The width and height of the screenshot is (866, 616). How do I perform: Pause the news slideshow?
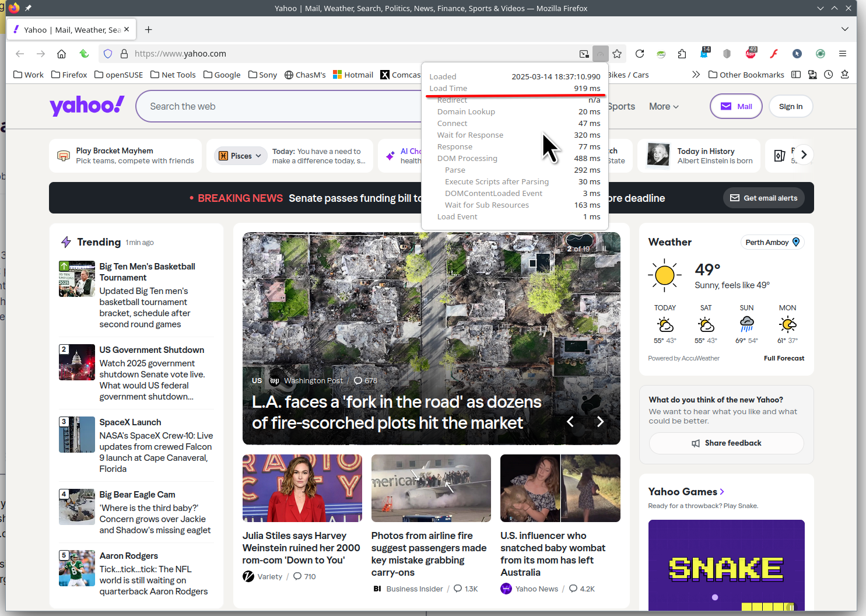(605, 249)
